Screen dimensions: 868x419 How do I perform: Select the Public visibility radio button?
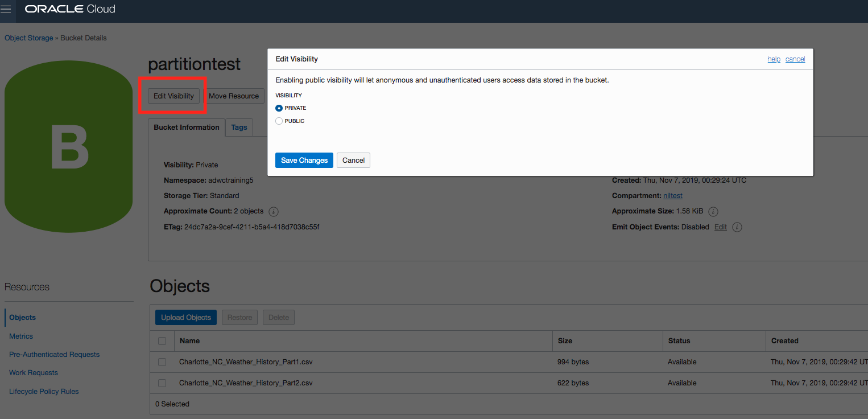279,121
